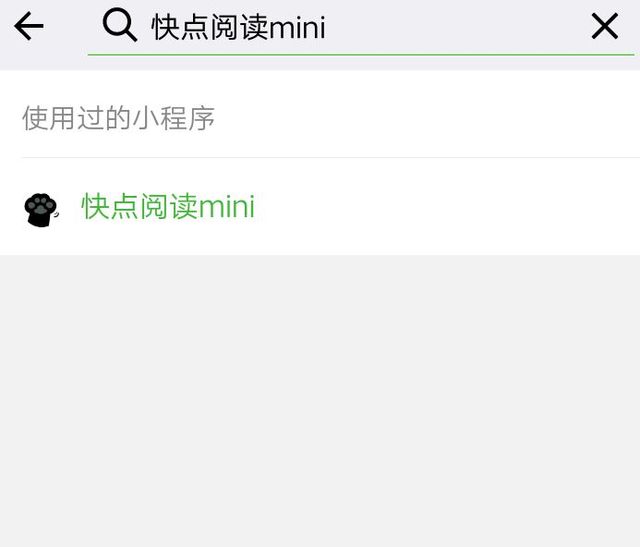Click the empty gray area below results
This screenshot has width=640, height=547.
click(x=320, y=401)
